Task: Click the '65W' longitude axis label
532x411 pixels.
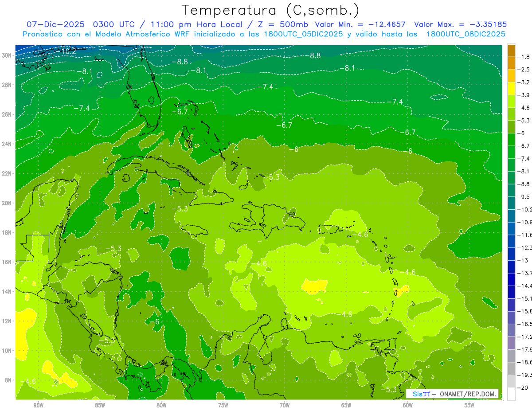Action: [x=346, y=405]
